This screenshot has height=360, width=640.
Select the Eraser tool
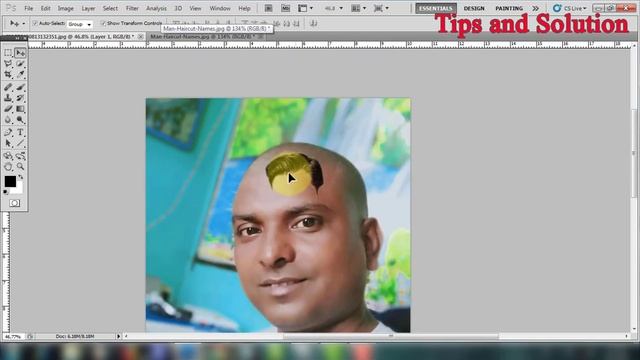click(8, 109)
